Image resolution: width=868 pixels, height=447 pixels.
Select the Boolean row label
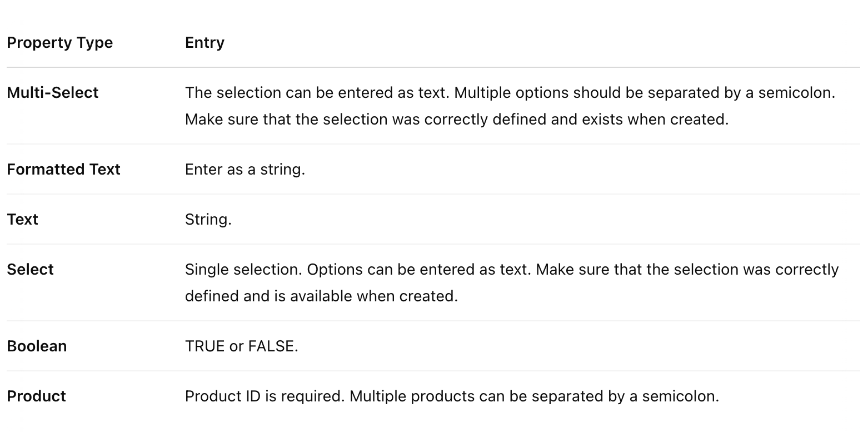pos(37,346)
